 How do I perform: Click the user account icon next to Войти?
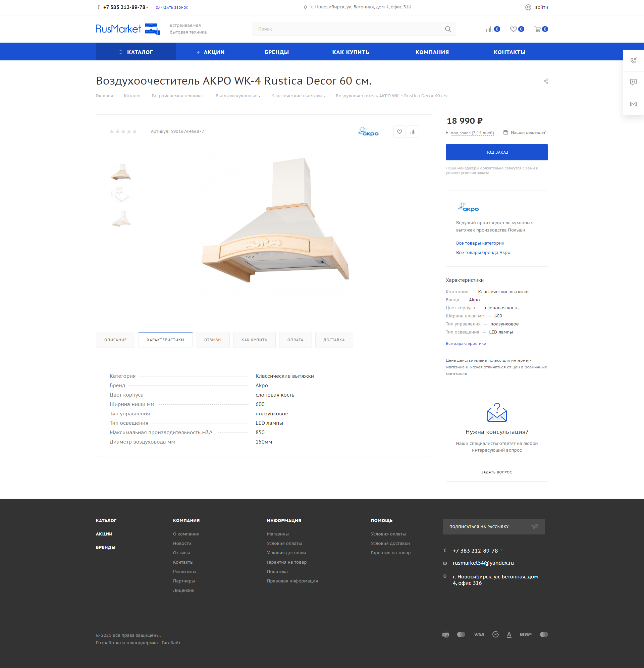tap(528, 7)
